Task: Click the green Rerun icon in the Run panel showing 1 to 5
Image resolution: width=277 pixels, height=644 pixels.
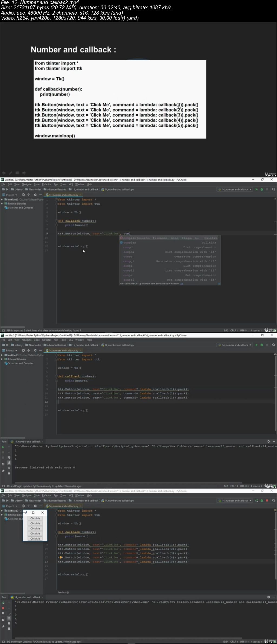Action: pyautogui.click(x=3, y=603)
